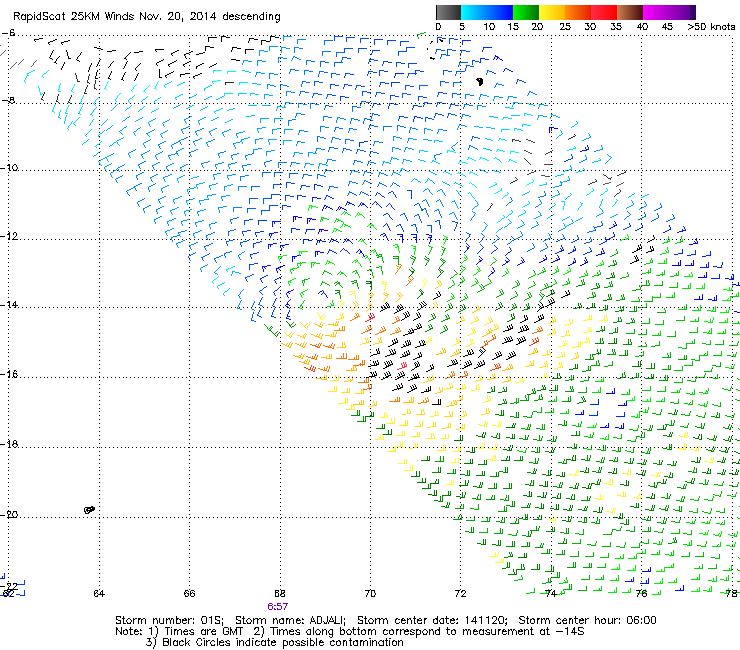Click the '-6' latitude axis label

(x=9, y=33)
